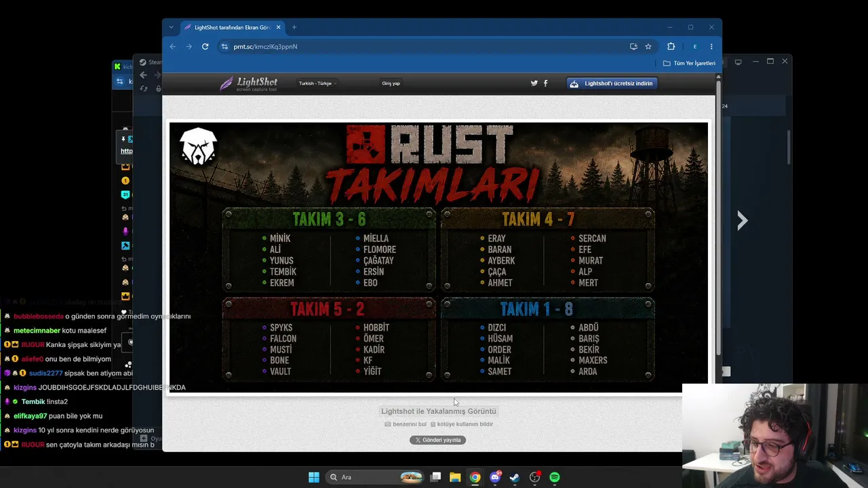Reload the prnt.sc page
The height and width of the screenshot is (488, 868).
point(205,47)
